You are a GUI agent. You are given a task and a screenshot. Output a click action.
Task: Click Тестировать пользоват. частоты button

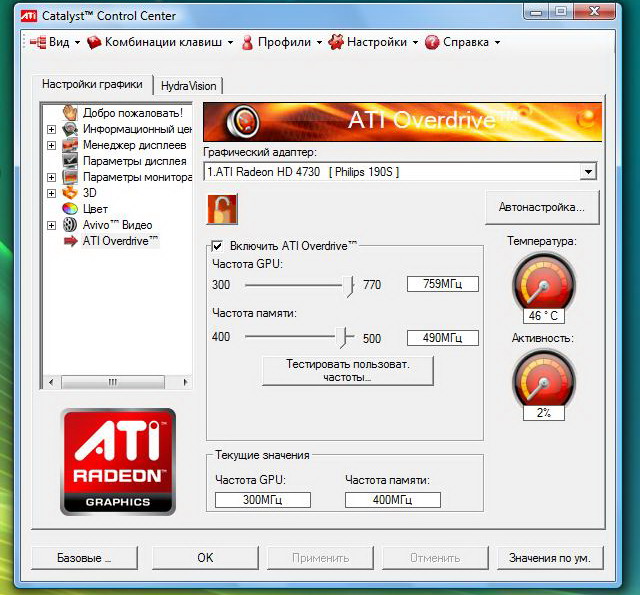pos(347,371)
